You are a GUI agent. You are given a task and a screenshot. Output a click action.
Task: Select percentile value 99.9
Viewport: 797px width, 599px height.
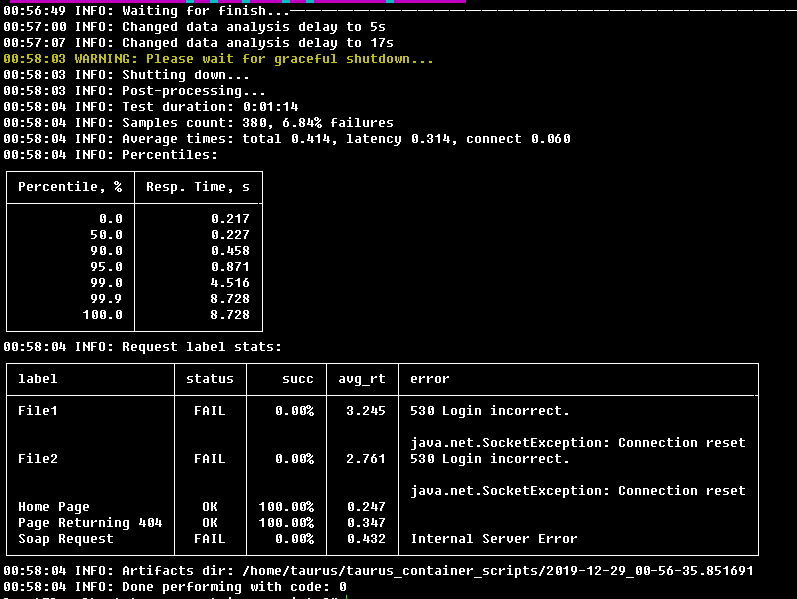[106, 299]
